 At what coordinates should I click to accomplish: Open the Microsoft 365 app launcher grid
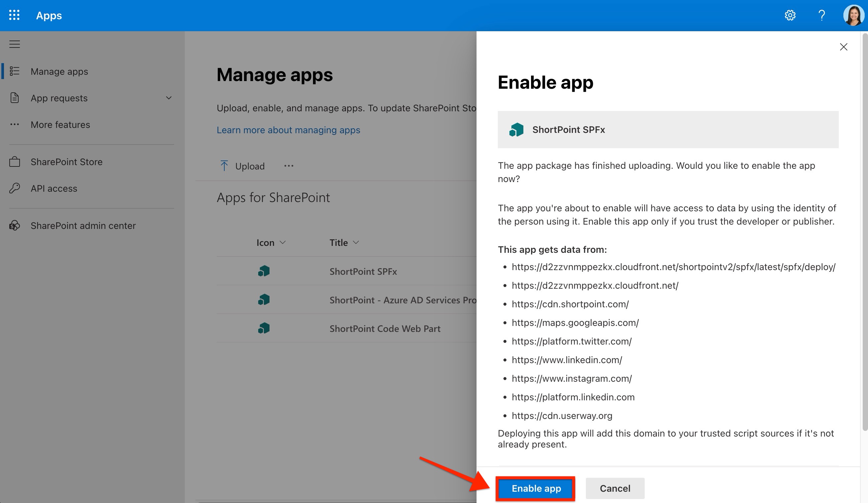click(x=14, y=15)
